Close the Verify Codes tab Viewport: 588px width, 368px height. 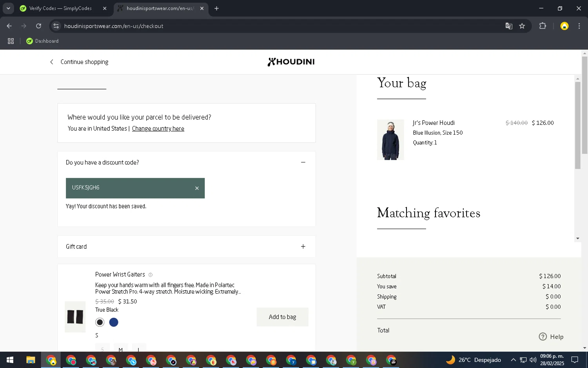tap(105, 8)
